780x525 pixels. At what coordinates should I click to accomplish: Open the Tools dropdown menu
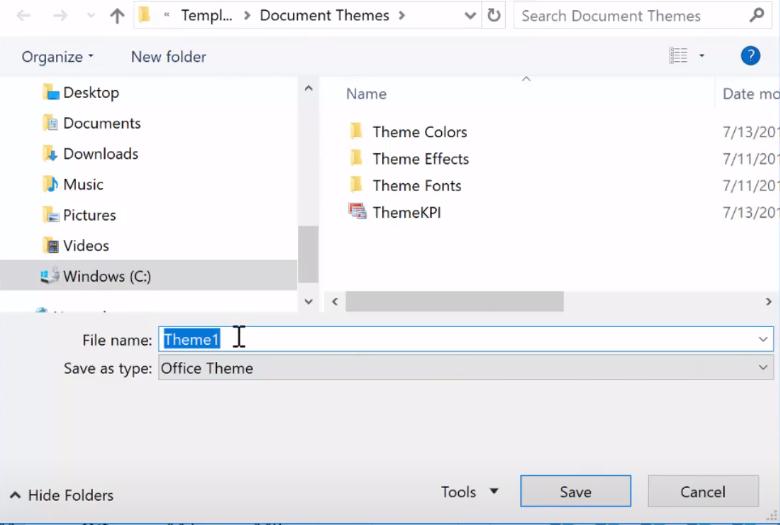click(470, 492)
